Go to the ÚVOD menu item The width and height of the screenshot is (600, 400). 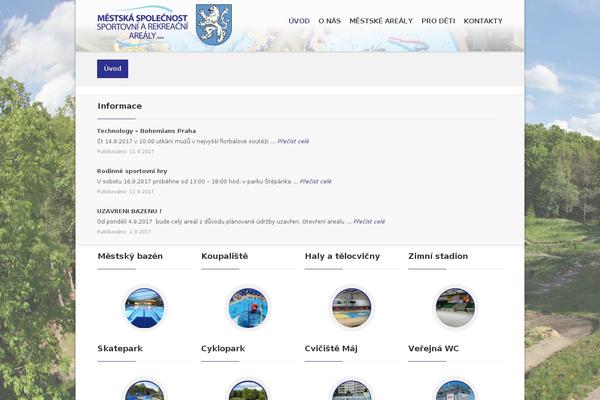point(299,21)
